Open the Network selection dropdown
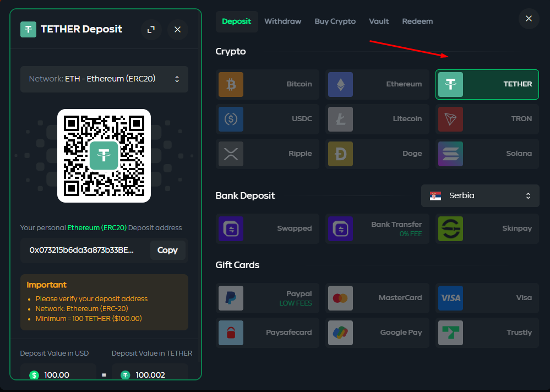 pyautogui.click(x=104, y=79)
